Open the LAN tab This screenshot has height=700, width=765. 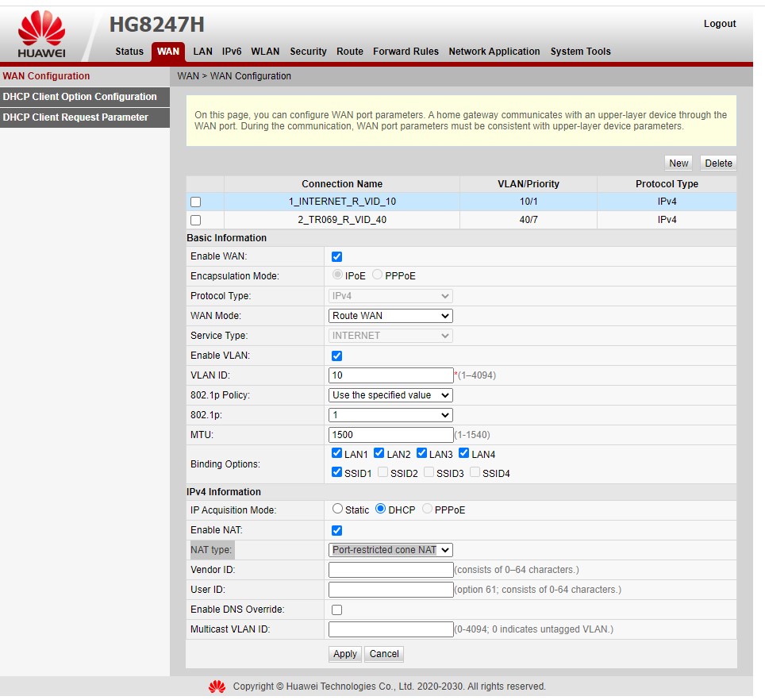(202, 52)
